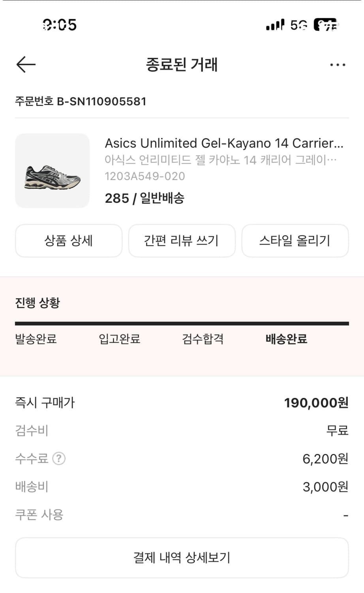Select the 검수합격 progress step
The height and width of the screenshot is (593, 364).
coord(203,339)
